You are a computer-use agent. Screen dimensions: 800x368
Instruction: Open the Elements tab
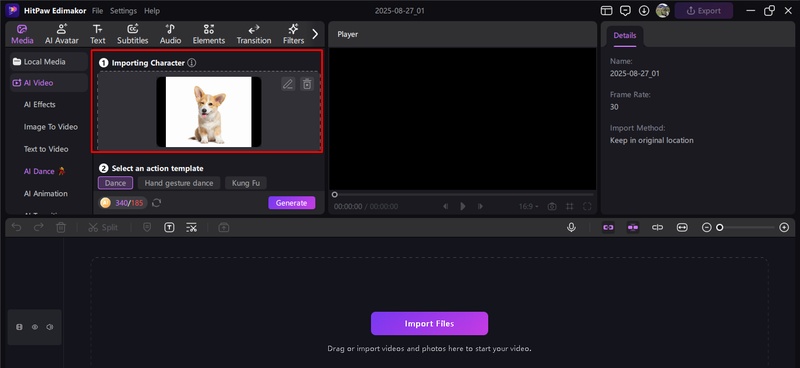pos(209,34)
